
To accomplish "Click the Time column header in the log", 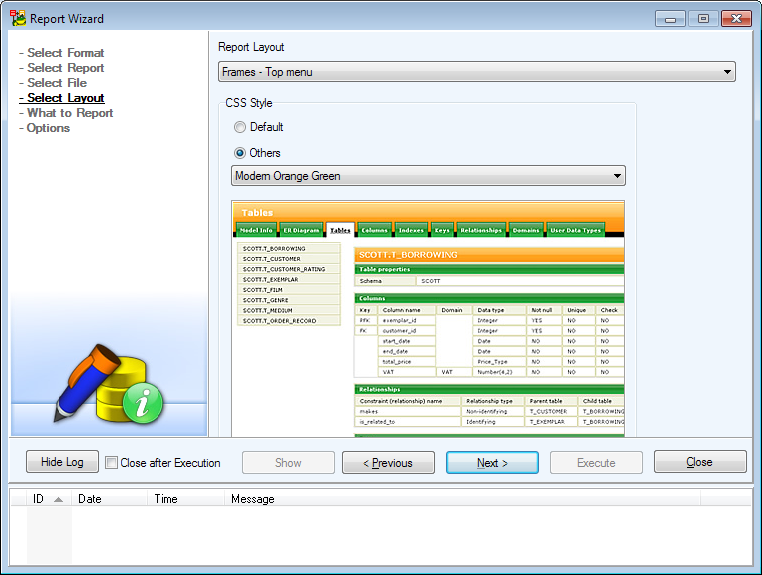I will point(186,499).
